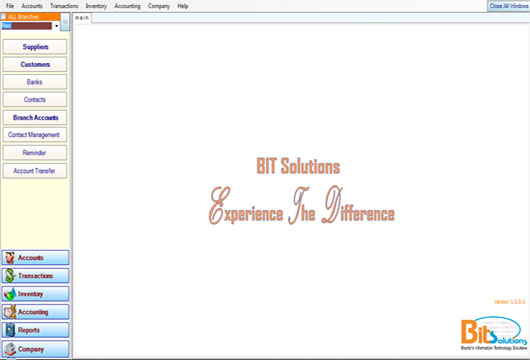Click the Banks button
The image size is (530, 360).
pos(35,82)
